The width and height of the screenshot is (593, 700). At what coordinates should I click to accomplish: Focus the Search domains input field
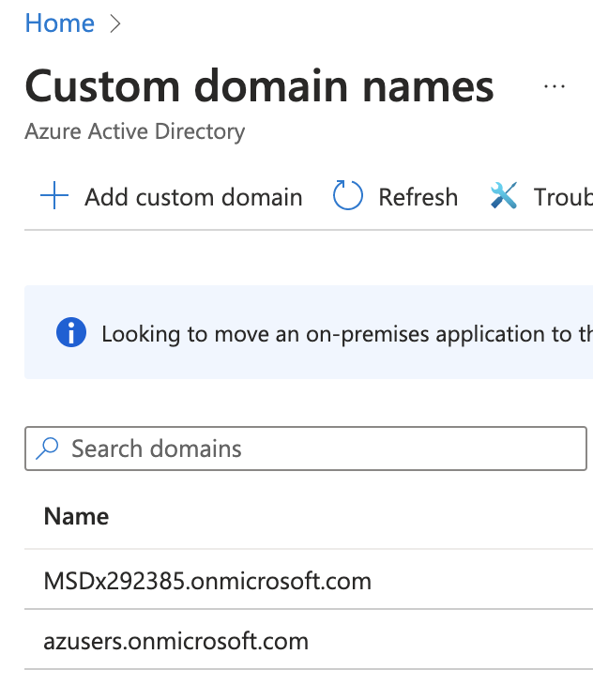click(306, 449)
